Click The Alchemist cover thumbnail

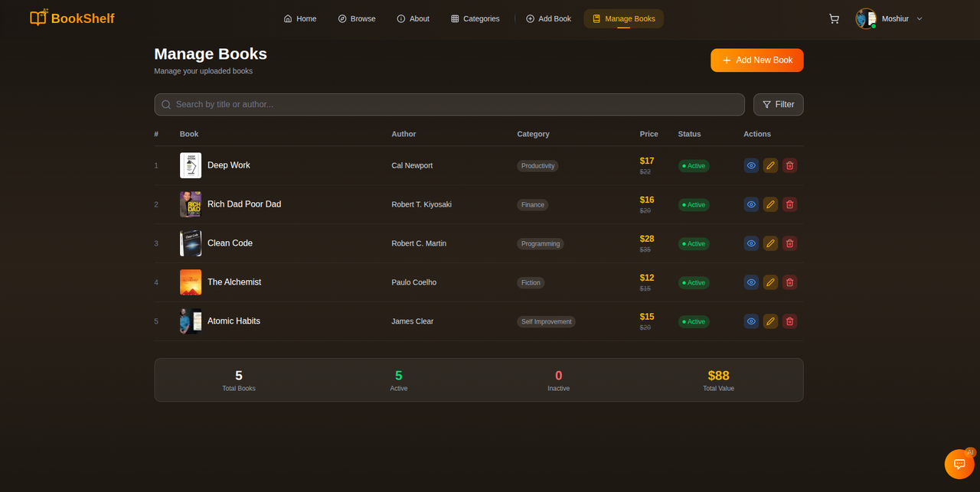pyautogui.click(x=191, y=282)
